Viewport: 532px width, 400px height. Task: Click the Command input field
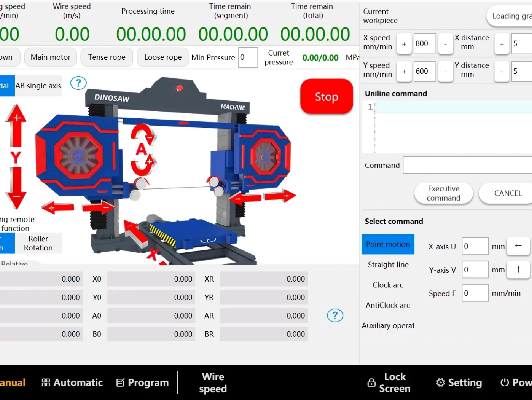tap(467, 165)
